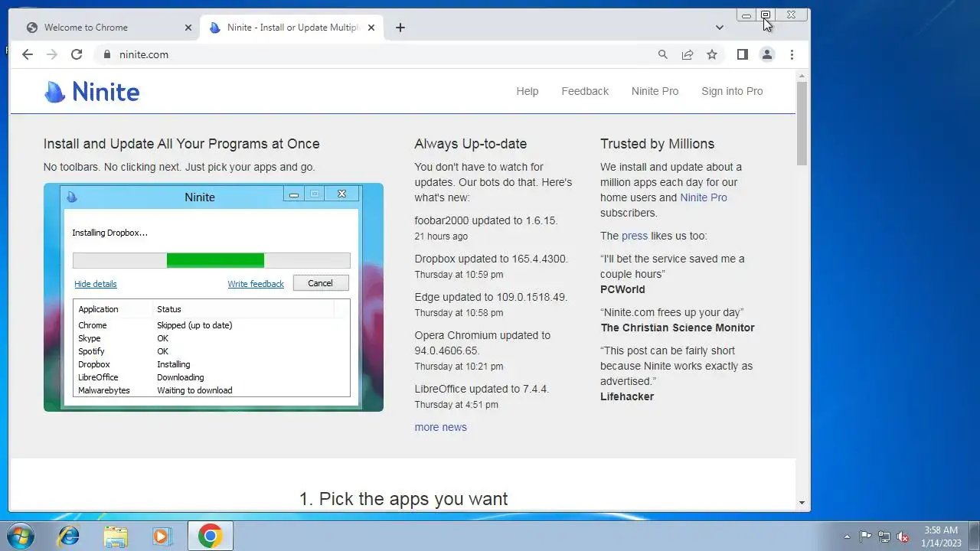Click the address bar showing ninite.com
Viewport: 980px width, 551px height.
click(375, 54)
